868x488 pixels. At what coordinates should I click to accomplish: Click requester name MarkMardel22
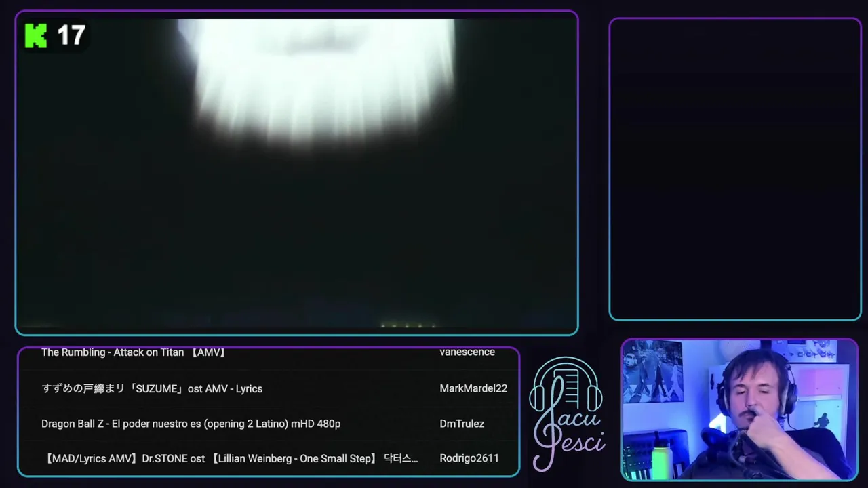coord(473,388)
